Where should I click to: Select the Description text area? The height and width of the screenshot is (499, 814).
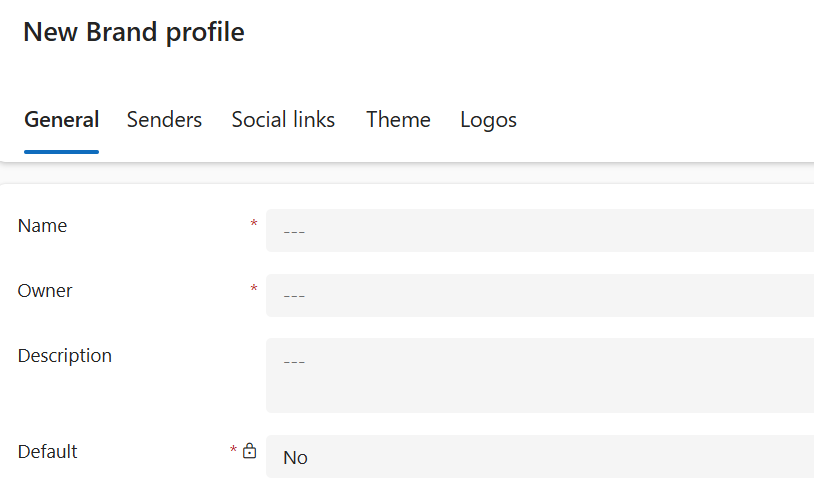tap(540, 375)
